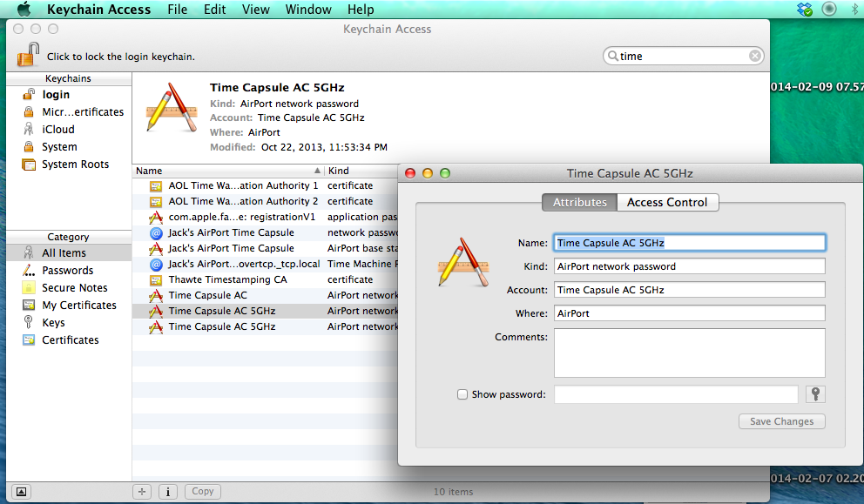Switch to the Attributes tab
This screenshot has height=504, width=864.
[x=580, y=202]
